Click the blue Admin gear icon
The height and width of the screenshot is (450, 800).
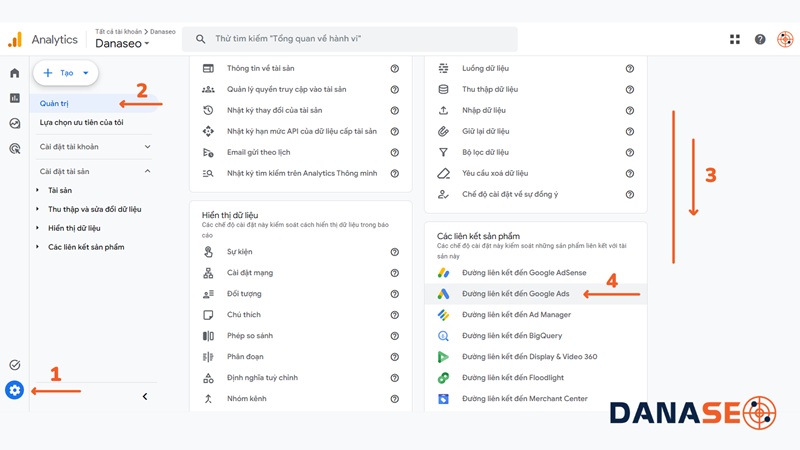tap(14, 390)
